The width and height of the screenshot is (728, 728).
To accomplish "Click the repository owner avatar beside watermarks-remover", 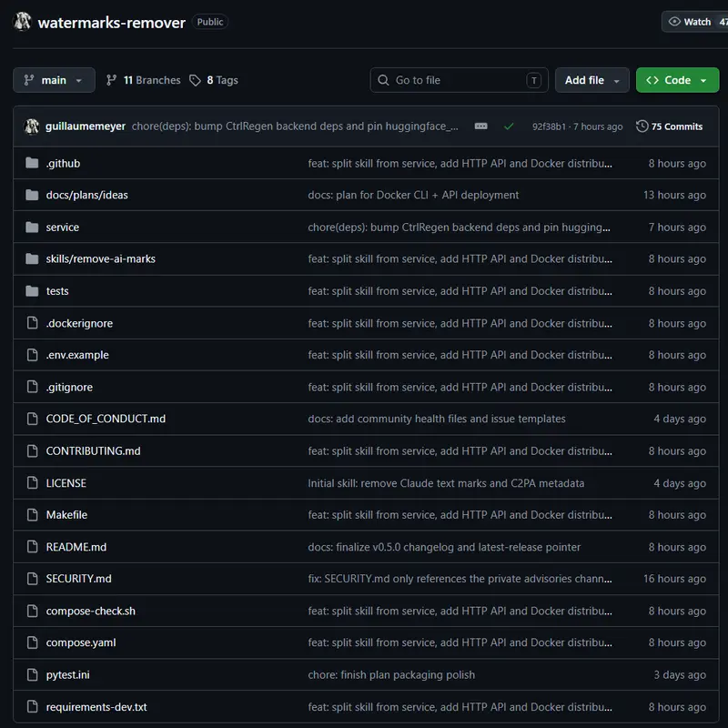I will click(x=22, y=22).
